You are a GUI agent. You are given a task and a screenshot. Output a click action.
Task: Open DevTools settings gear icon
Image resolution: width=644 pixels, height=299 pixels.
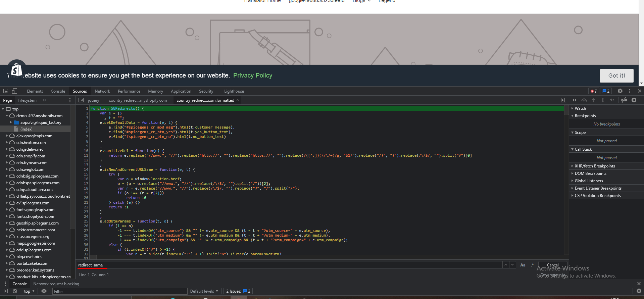coord(620,91)
